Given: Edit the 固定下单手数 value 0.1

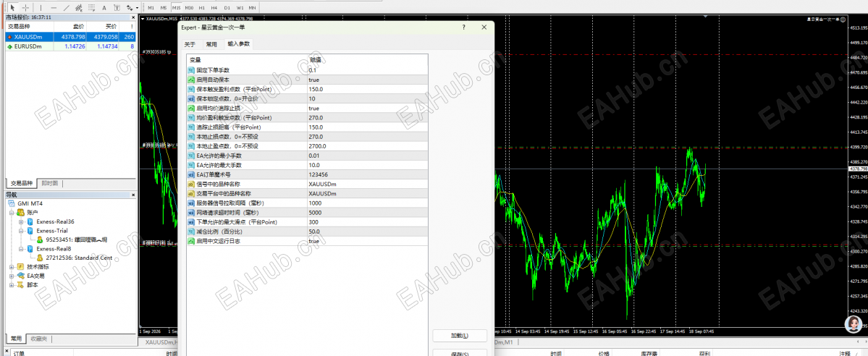Looking at the screenshot, I should coord(368,70).
